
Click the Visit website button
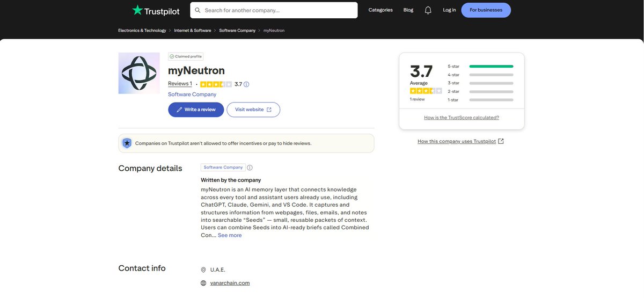click(x=253, y=110)
